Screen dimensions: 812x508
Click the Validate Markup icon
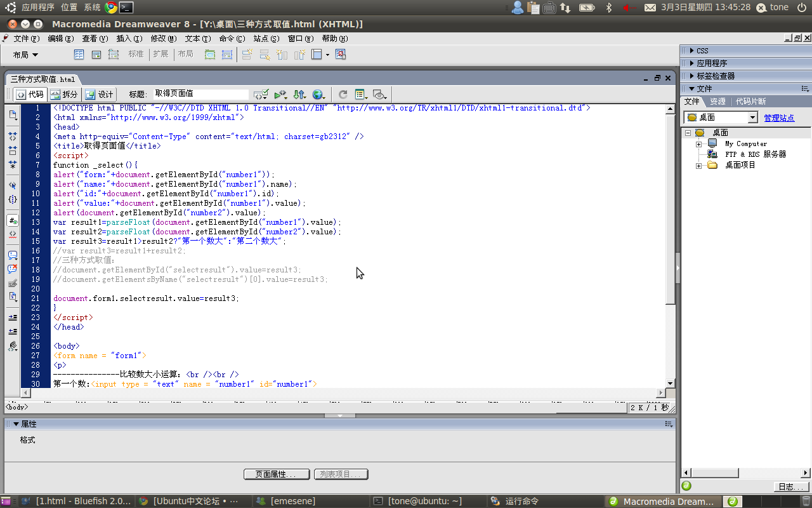click(x=261, y=95)
